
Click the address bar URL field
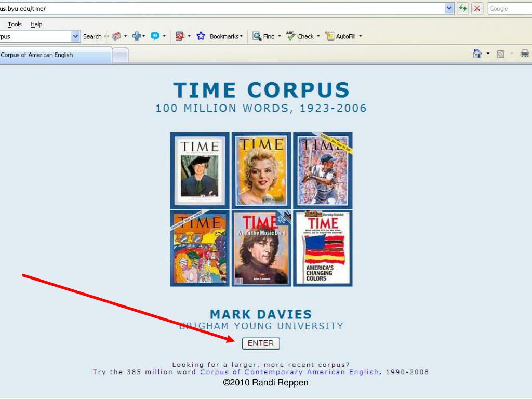222,9
